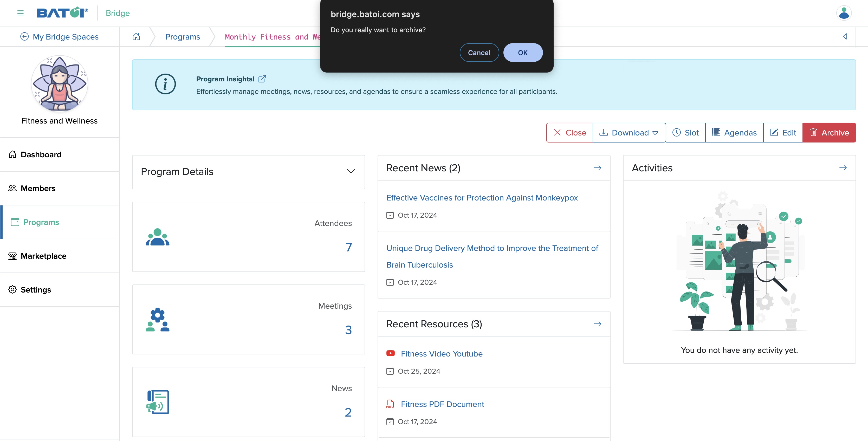Click the Recent Resources (3) heading
The height and width of the screenshot is (441, 868).
coord(434,324)
